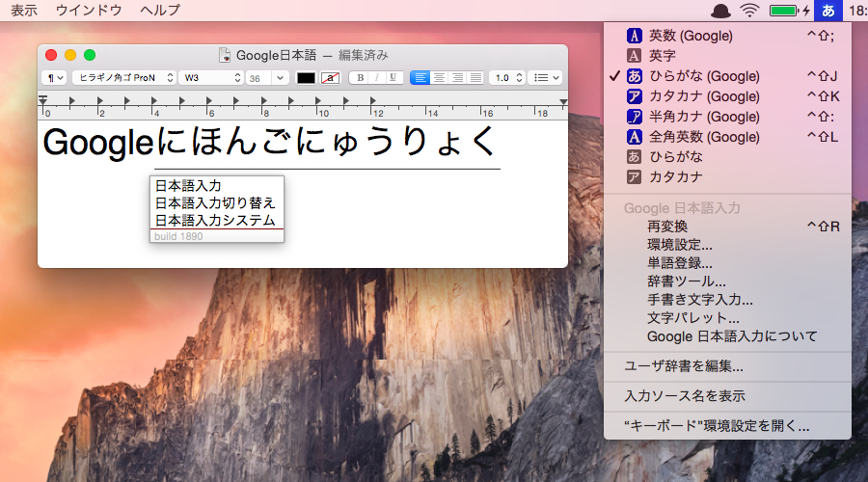Click ユーザ辞書を編集... entry
This screenshot has height=482, width=868.
727,366
